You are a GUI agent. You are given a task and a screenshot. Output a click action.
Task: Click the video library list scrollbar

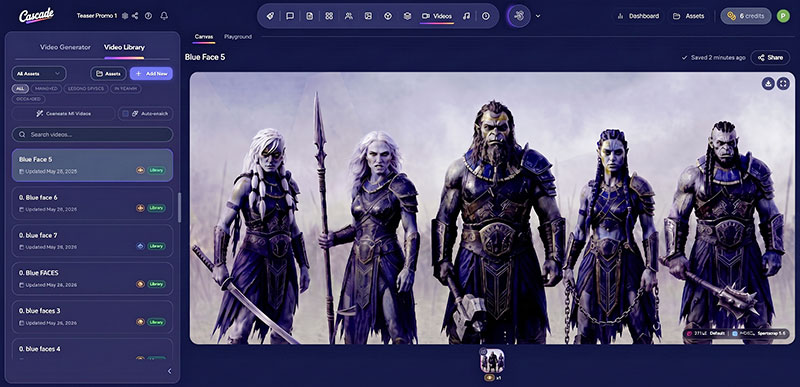pos(179,208)
